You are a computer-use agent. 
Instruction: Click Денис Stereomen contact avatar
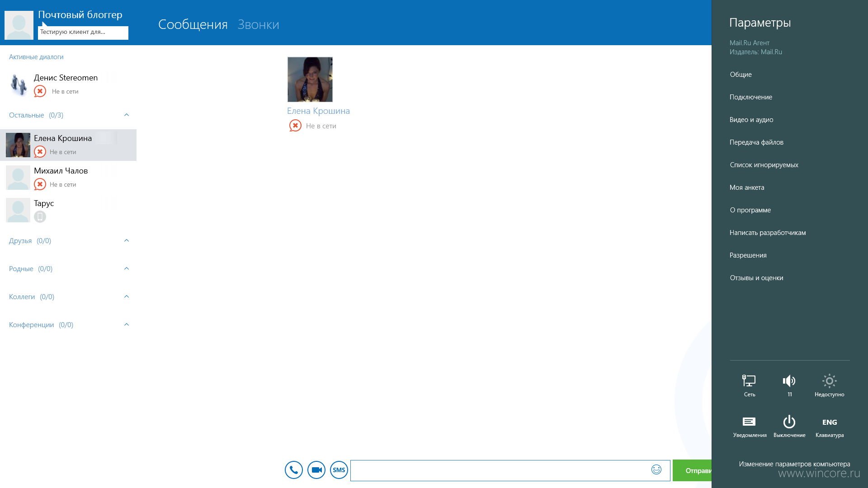[x=18, y=84]
